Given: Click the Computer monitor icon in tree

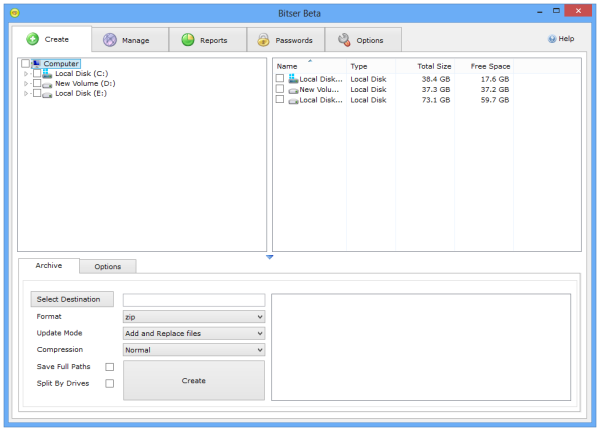Looking at the screenshot, I should (x=36, y=63).
